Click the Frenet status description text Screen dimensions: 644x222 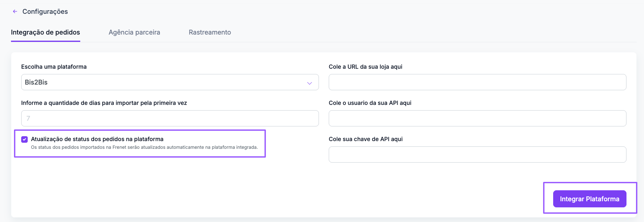click(x=144, y=147)
